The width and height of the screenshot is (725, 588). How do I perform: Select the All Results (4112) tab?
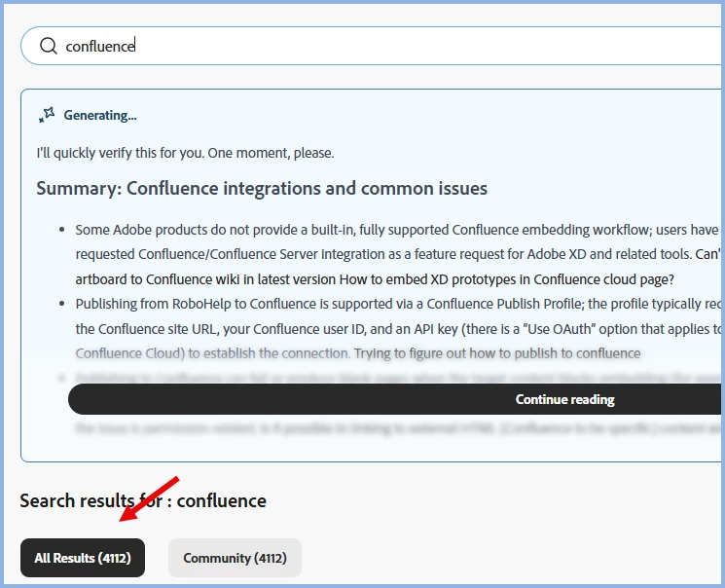[83, 558]
